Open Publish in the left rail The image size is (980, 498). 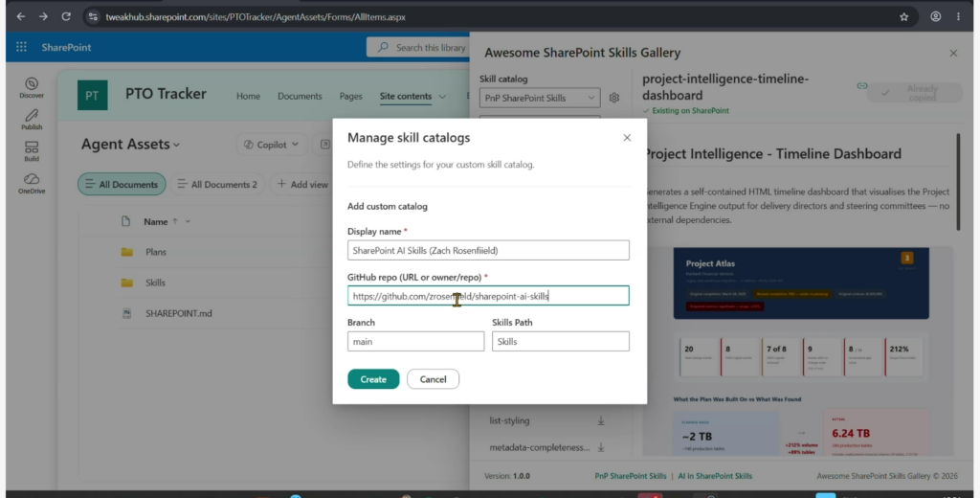(x=32, y=120)
